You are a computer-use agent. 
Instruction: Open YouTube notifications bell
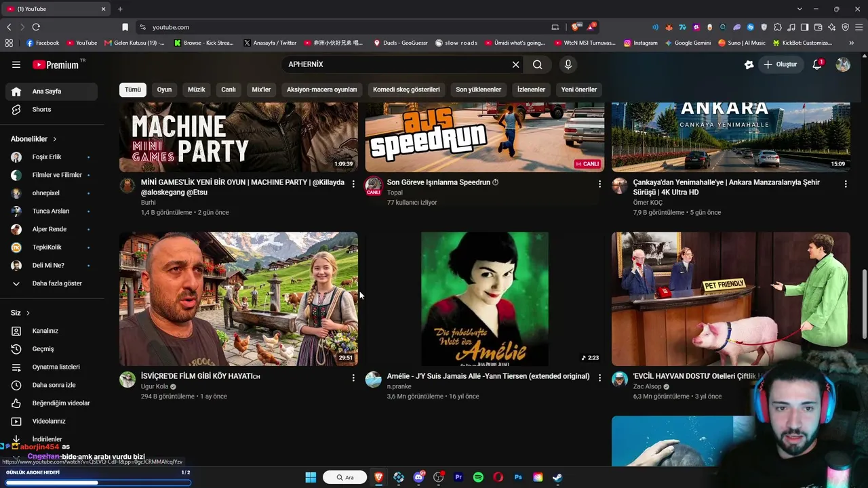click(817, 64)
